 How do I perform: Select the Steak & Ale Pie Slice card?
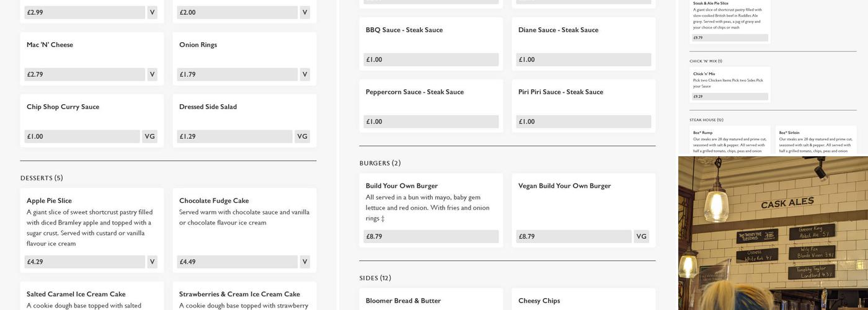(730, 19)
